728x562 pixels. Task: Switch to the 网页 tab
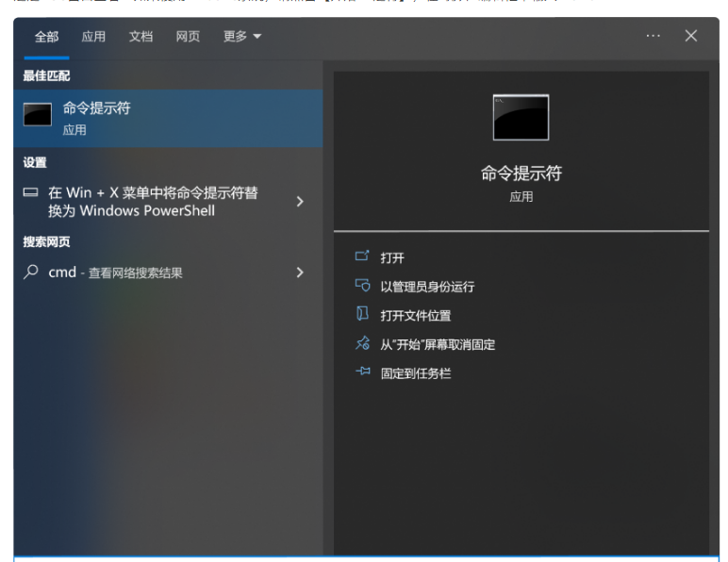(x=188, y=36)
